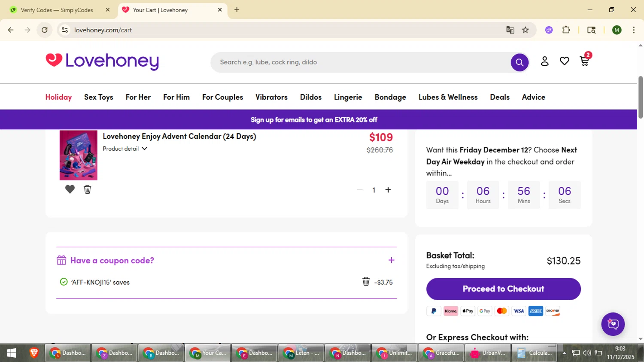Viewport: 644px width, 362px height.
Task: Open the Vibrators navigation menu
Action: click(x=272, y=97)
